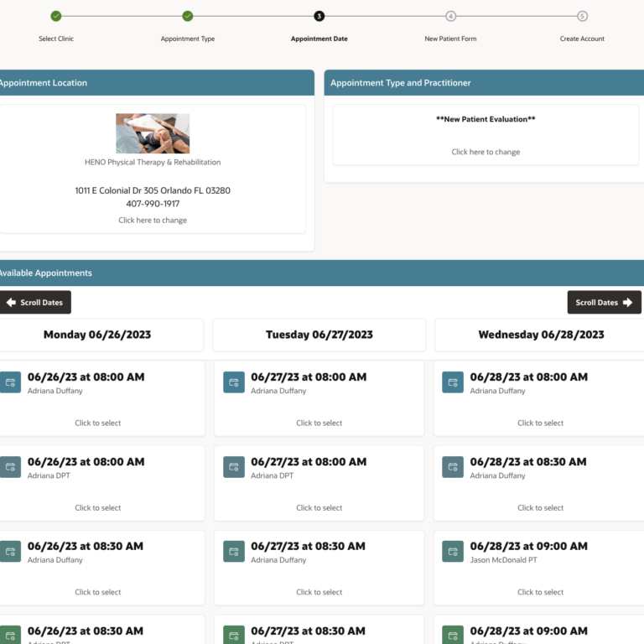Image resolution: width=644 pixels, height=644 pixels.
Task: Open the HENO clinic therapy photo thumbnail
Action: tap(153, 133)
